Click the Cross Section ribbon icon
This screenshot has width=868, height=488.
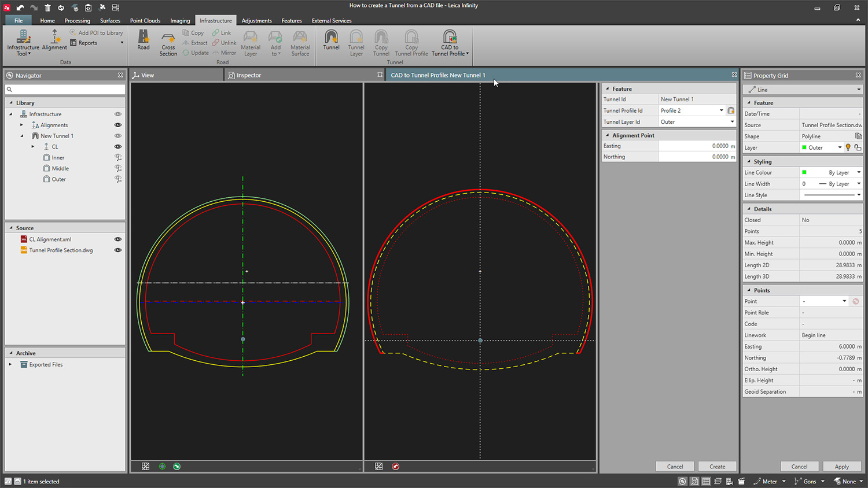tap(168, 43)
